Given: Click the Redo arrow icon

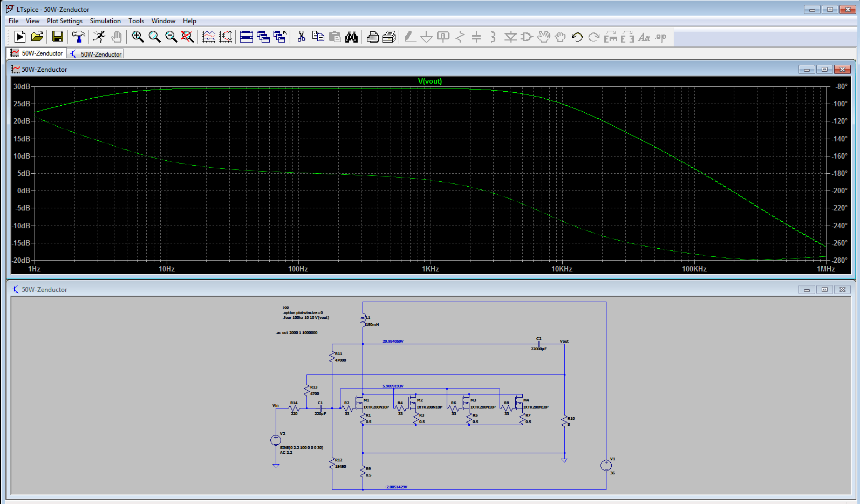Looking at the screenshot, I should tap(594, 37).
